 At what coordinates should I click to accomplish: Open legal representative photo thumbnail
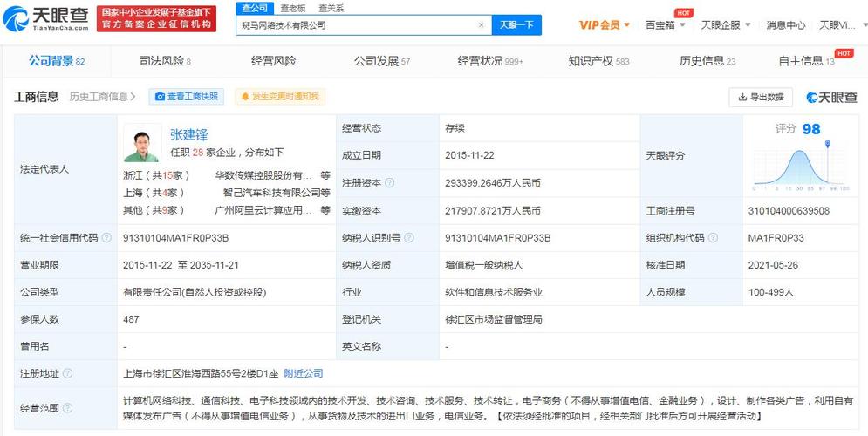click(x=142, y=143)
